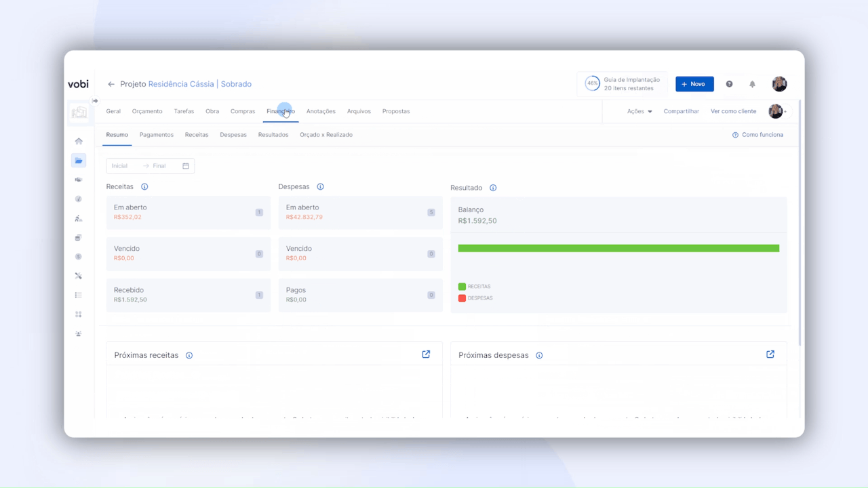Click the green balance bar
The image size is (868, 488).
(618, 248)
